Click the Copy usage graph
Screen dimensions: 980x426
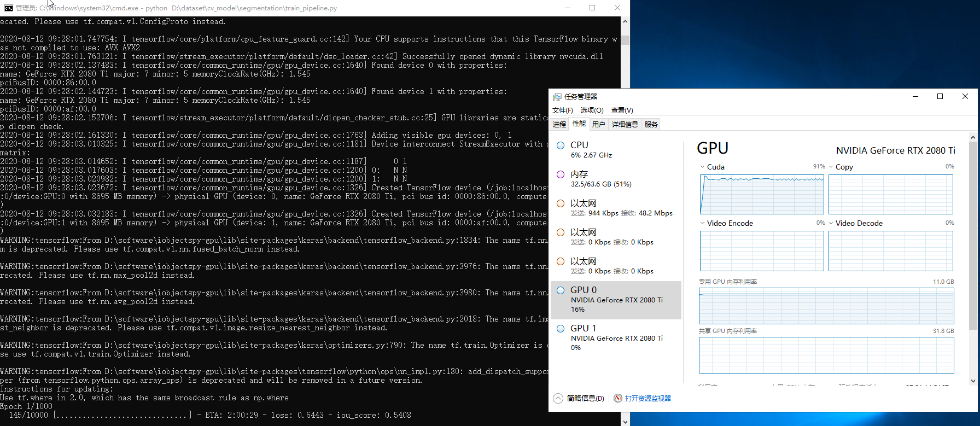[891, 194]
